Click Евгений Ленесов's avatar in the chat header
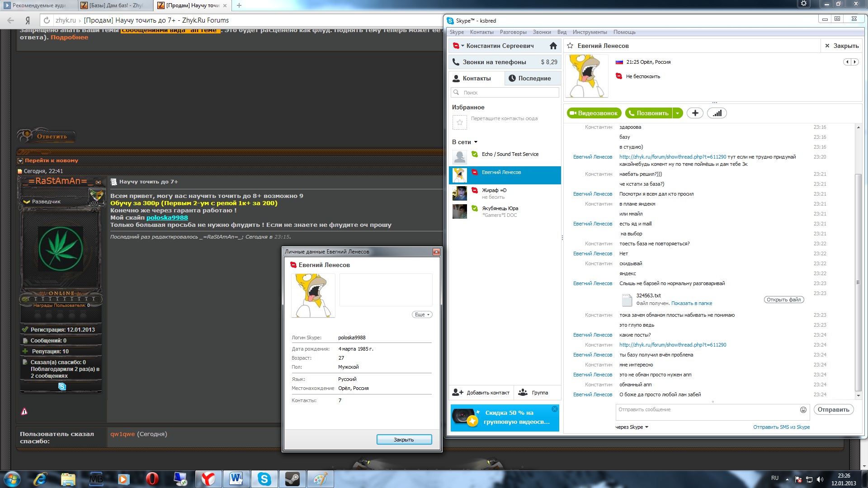 click(x=587, y=76)
